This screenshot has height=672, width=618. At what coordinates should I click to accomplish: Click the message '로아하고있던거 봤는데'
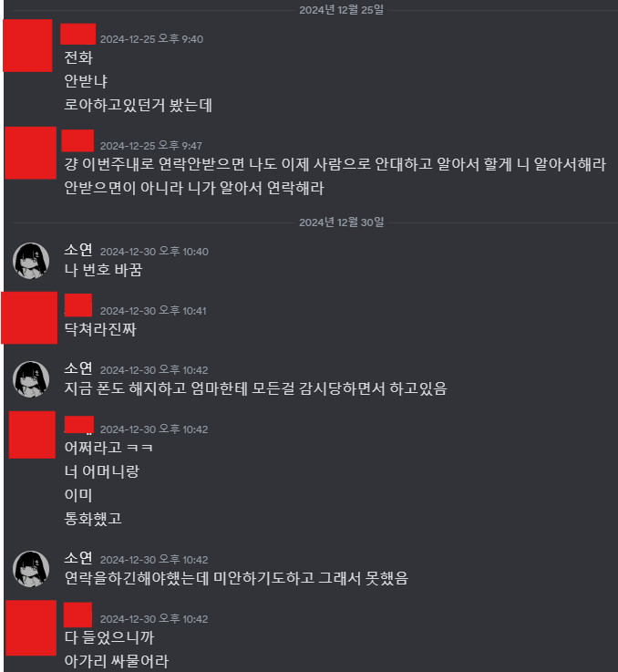click(138, 105)
